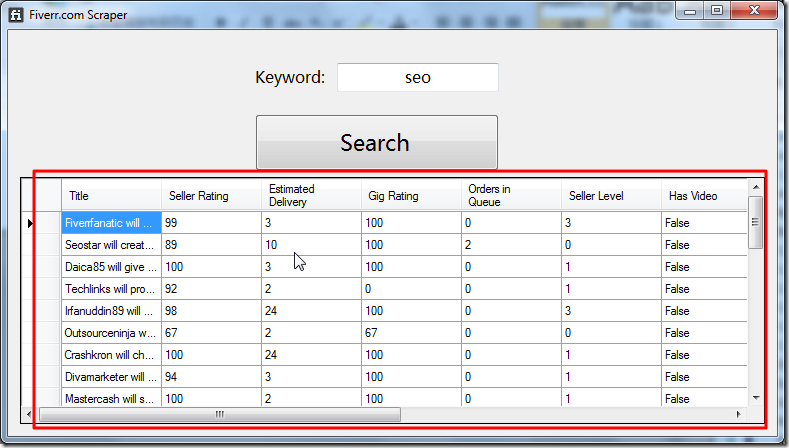Click orders in queue 2 in Seostar row

tap(511, 245)
